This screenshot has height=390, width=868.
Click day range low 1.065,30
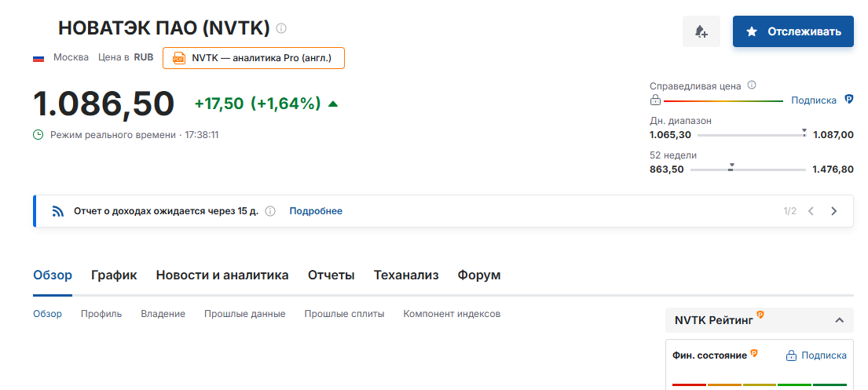670,135
